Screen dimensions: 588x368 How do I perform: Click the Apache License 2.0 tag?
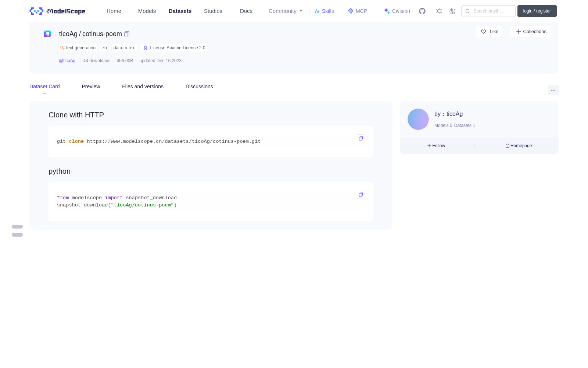[174, 48]
